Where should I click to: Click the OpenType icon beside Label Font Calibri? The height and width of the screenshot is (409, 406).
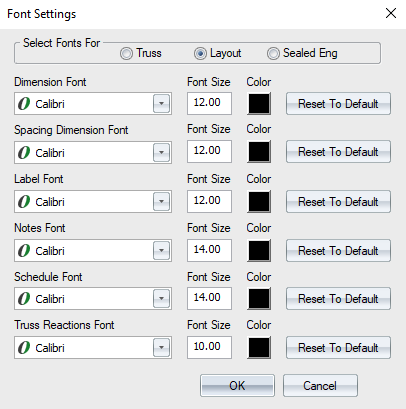click(24, 202)
